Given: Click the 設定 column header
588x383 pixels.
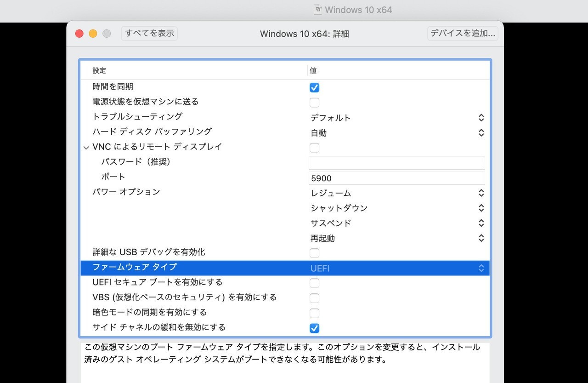Looking at the screenshot, I should (x=99, y=70).
